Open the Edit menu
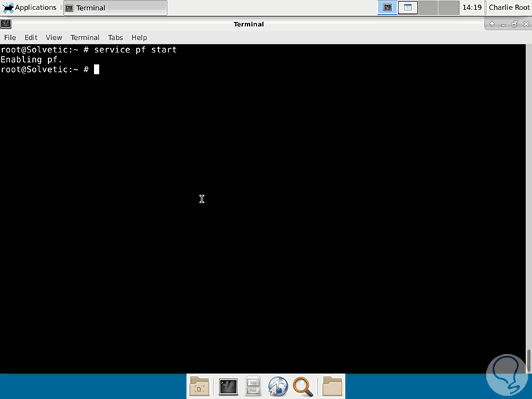 tap(31, 37)
